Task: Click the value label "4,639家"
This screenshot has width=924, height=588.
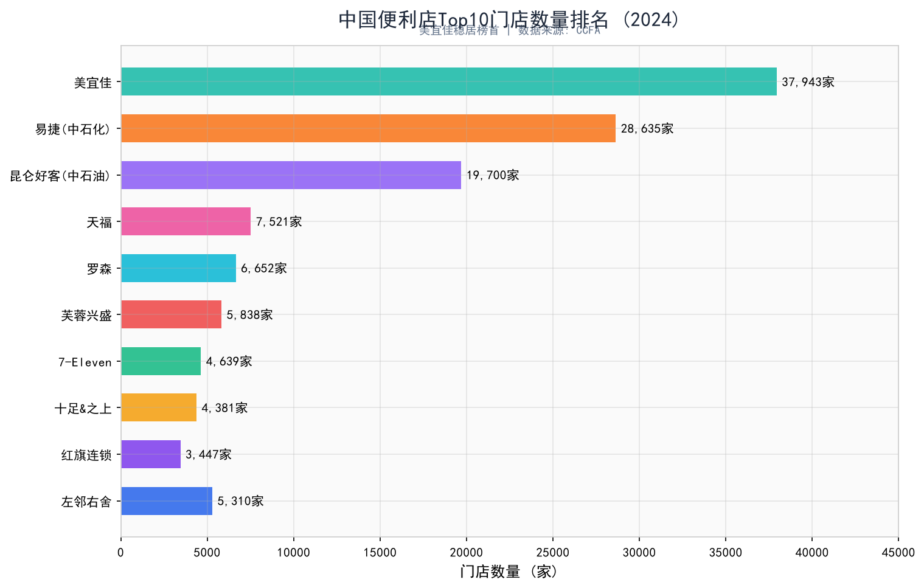Action: [x=229, y=362]
